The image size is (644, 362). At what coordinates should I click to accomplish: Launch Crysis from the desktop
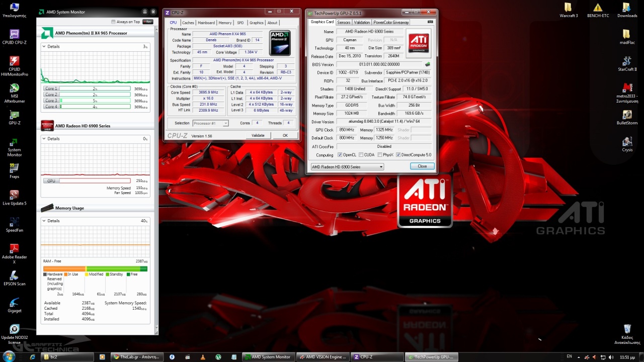click(x=627, y=144)
